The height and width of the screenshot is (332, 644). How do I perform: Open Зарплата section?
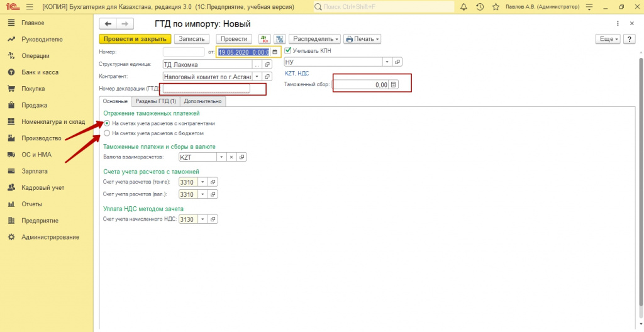click(35, 171)
